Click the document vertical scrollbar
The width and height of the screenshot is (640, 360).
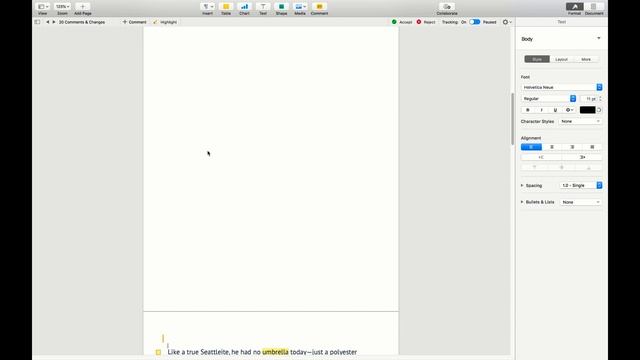tap(513, 119)
